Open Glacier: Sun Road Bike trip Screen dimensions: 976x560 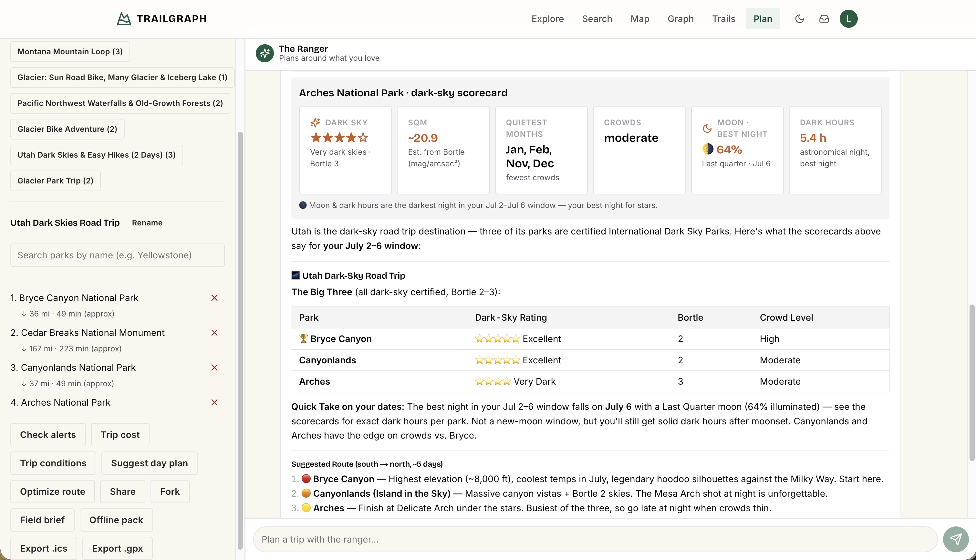(122, 77)
